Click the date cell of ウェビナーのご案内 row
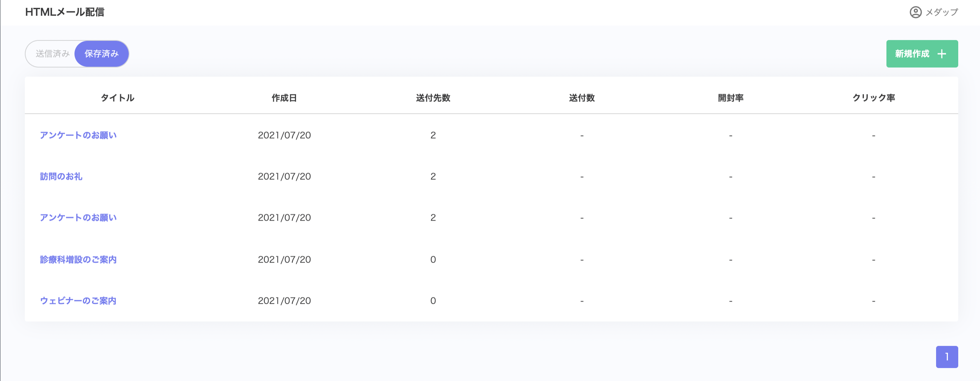 coord(284,301)
